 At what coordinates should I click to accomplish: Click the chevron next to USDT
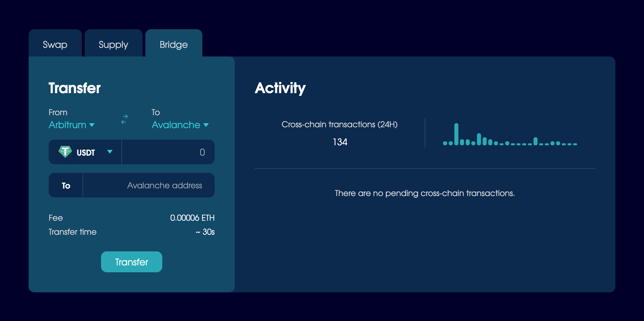[x=110, y=152]
